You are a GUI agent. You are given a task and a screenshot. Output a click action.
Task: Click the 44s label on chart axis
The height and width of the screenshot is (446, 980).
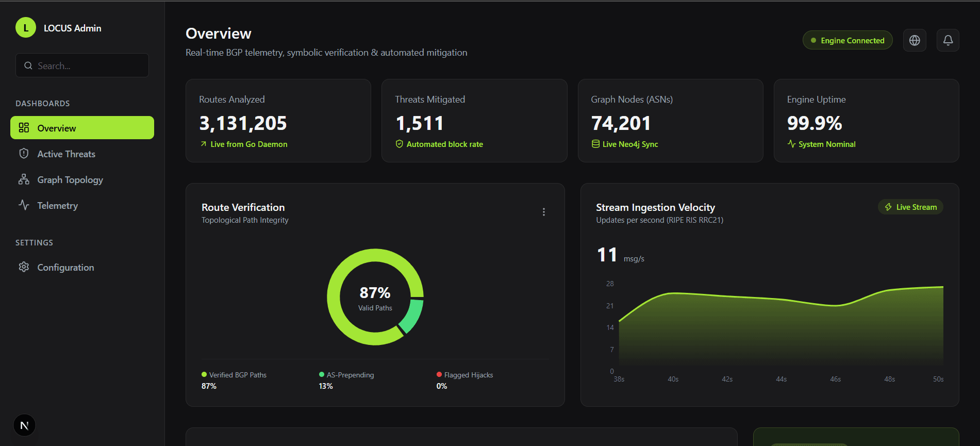pyautogui.click(x=782, y=379)
